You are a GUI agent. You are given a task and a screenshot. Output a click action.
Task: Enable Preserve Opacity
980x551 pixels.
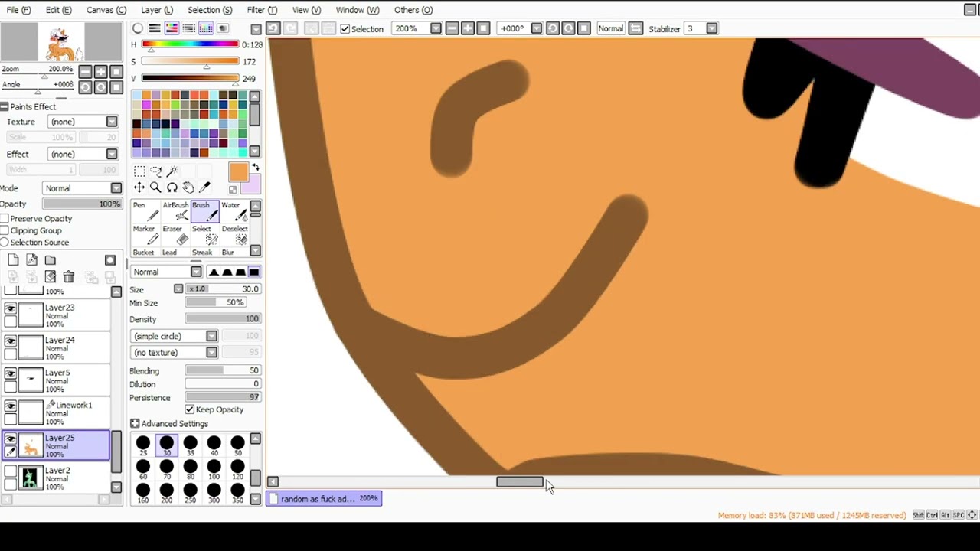[x=5, y=219]
